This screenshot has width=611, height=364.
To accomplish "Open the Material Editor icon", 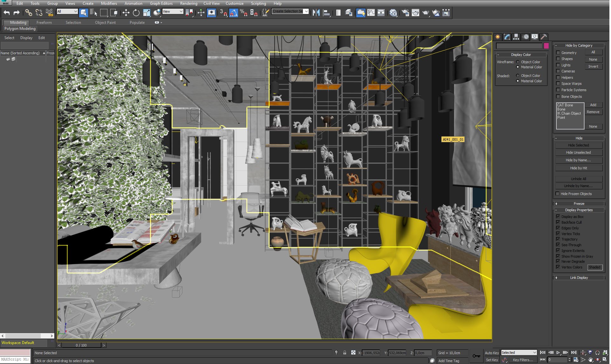I will tap(393, 13).
